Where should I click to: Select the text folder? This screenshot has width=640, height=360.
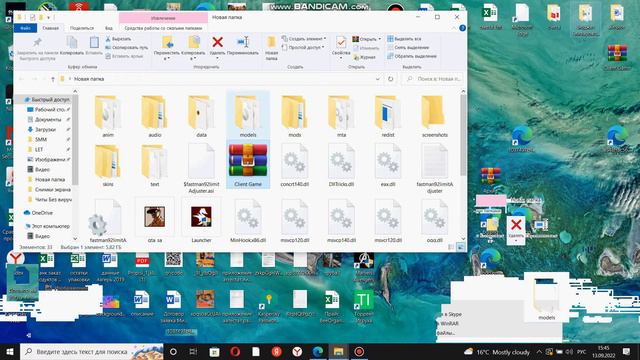[155, 165]
